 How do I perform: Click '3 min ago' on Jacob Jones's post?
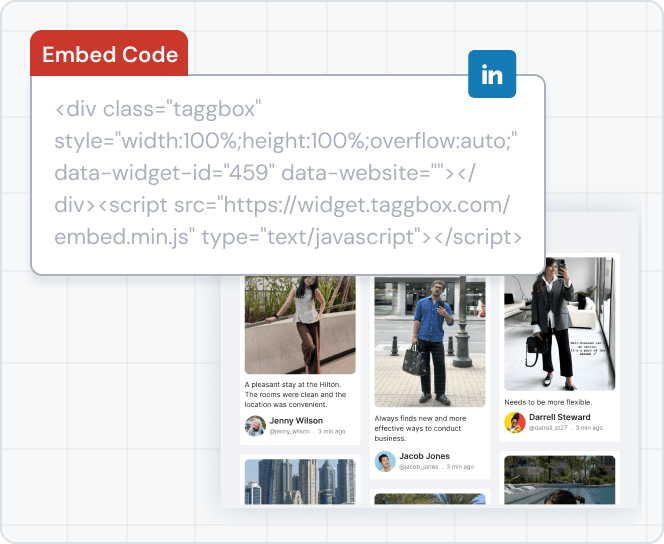pyautogui.click(x=460, y=467)
